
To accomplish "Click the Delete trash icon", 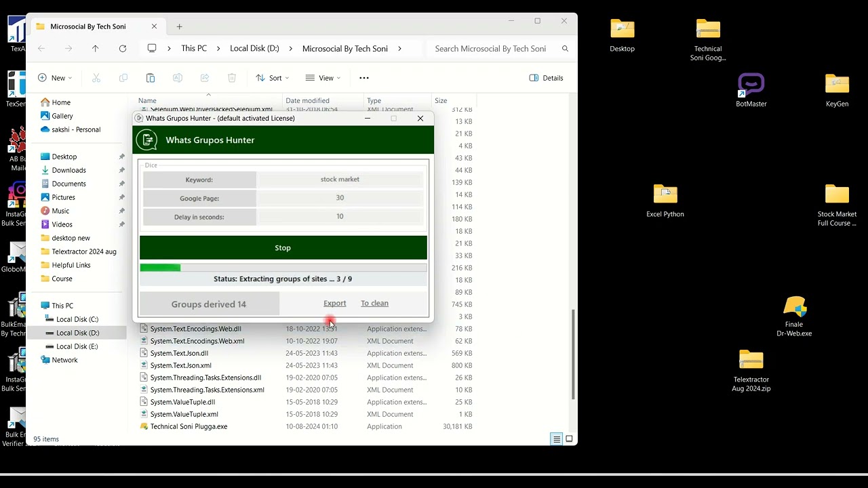I will coord(232,78).
